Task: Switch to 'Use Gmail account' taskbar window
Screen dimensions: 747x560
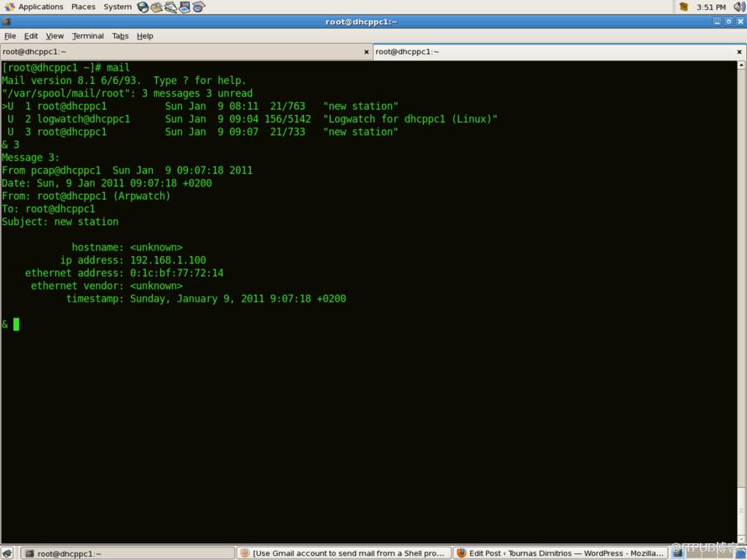Action: click(x=344, y=552)
